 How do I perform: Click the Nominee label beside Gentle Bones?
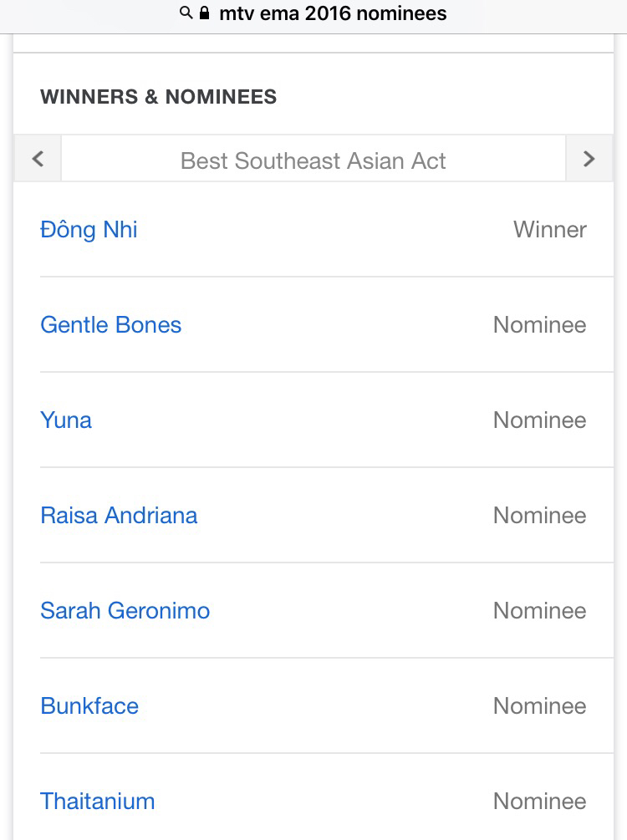coord(539,325)
